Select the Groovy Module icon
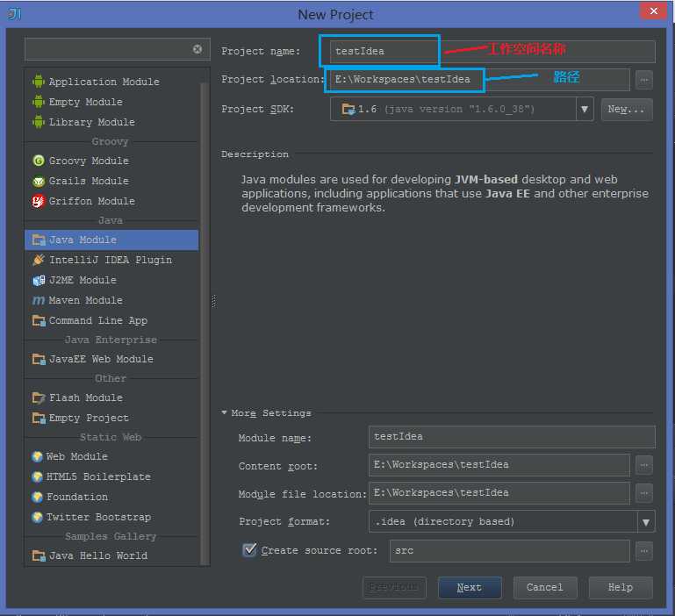 point(39,161)
